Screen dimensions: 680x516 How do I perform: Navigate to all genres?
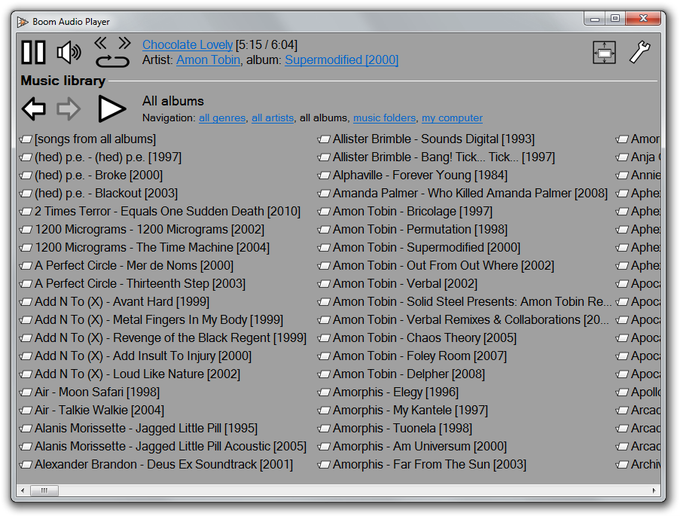coord(222,118)
